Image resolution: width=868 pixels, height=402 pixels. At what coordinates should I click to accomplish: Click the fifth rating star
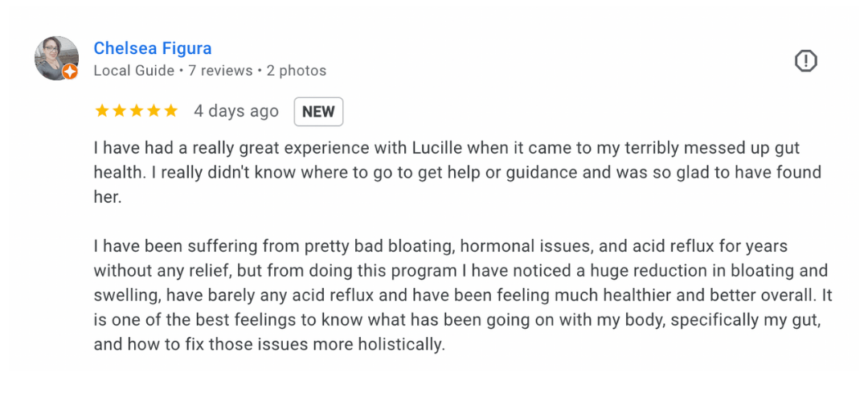170,111
